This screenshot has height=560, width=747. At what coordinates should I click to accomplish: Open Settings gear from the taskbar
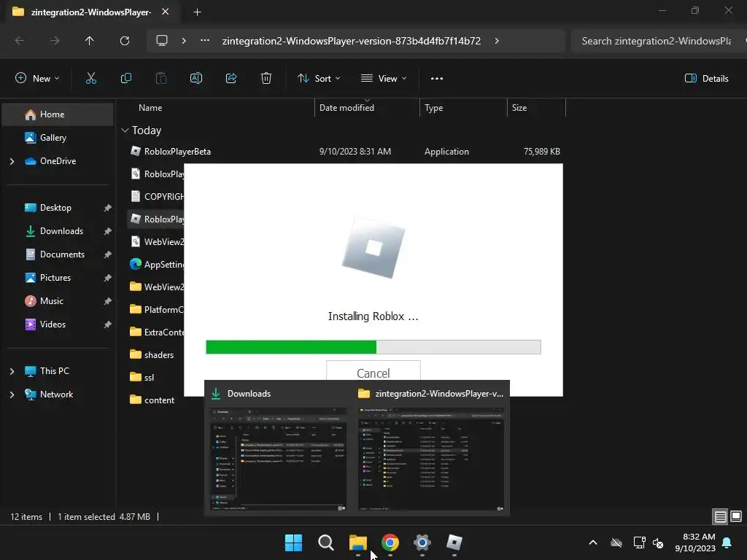tap(422, 542)
